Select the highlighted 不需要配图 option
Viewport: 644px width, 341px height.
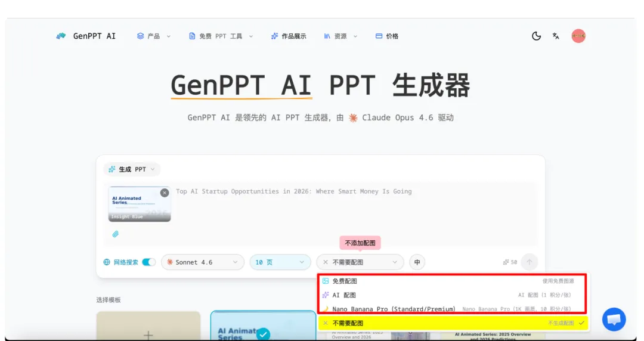click(x=453, y=323)
